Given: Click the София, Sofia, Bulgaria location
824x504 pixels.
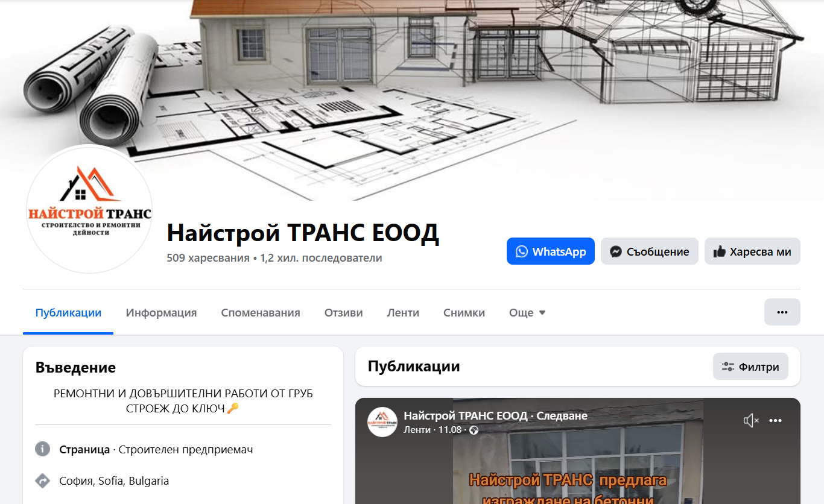Looking at the screenshot, I should coord(114,481).
